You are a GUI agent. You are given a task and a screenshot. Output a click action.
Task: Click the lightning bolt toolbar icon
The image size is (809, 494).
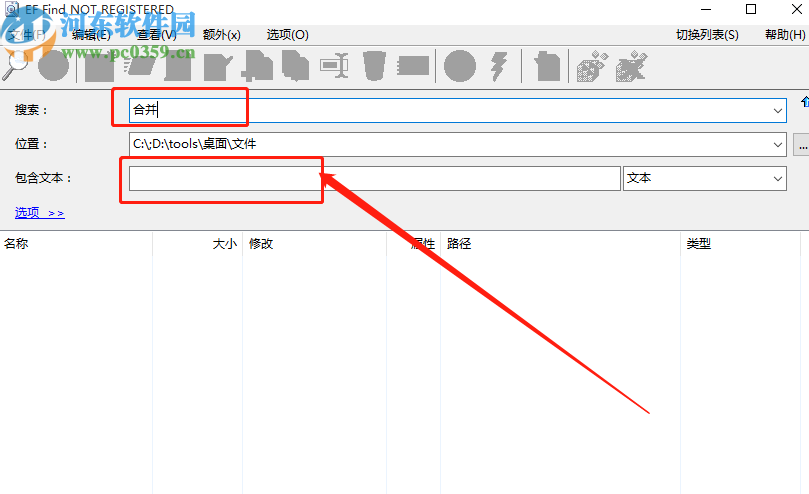point(498,66)
